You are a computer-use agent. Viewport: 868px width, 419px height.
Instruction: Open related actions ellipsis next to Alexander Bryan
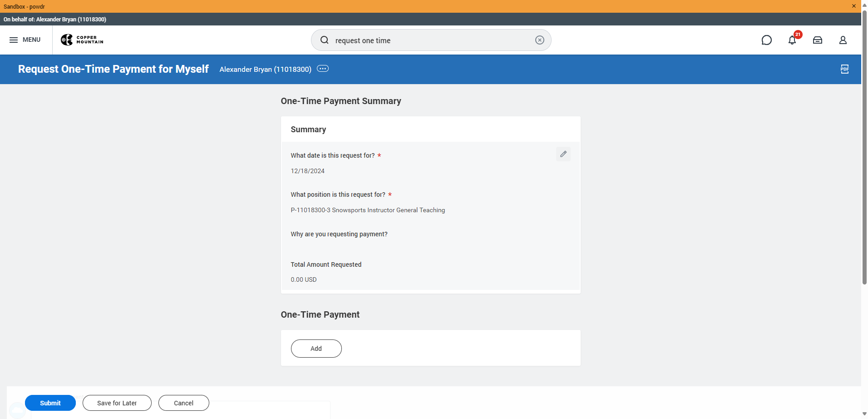[323, 69]
